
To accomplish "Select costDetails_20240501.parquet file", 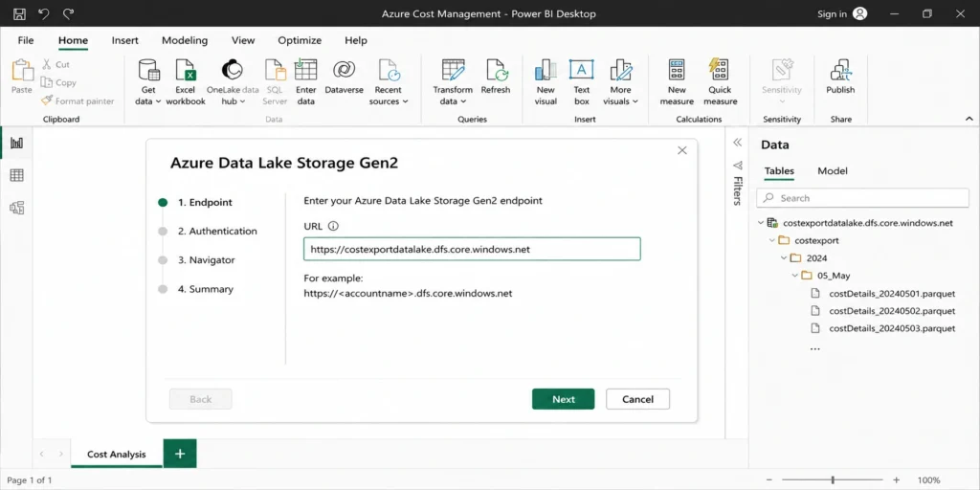I will 892,293.
